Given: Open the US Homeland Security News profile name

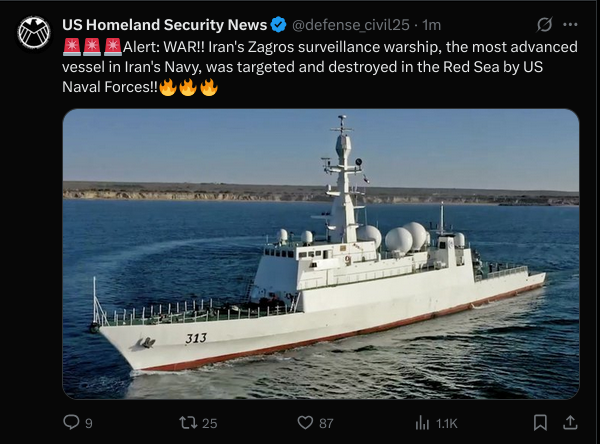Looking at the screenshot, I should [x=164, y=24].
